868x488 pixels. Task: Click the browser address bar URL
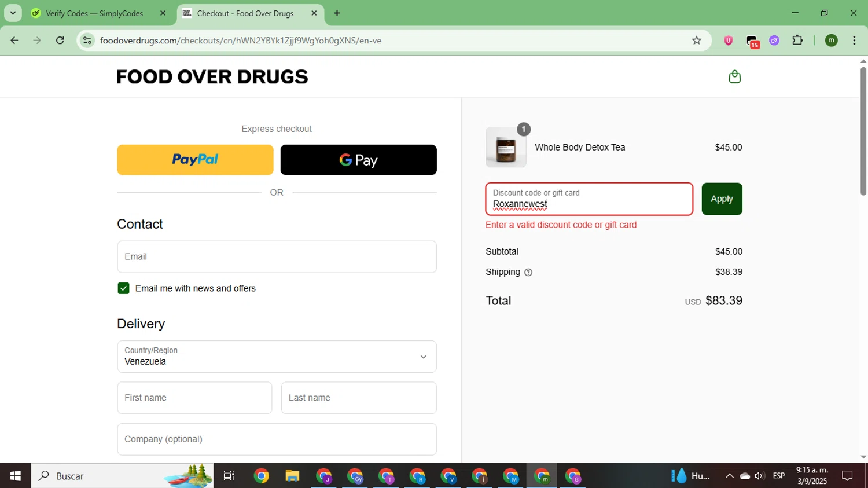(240, 41)
